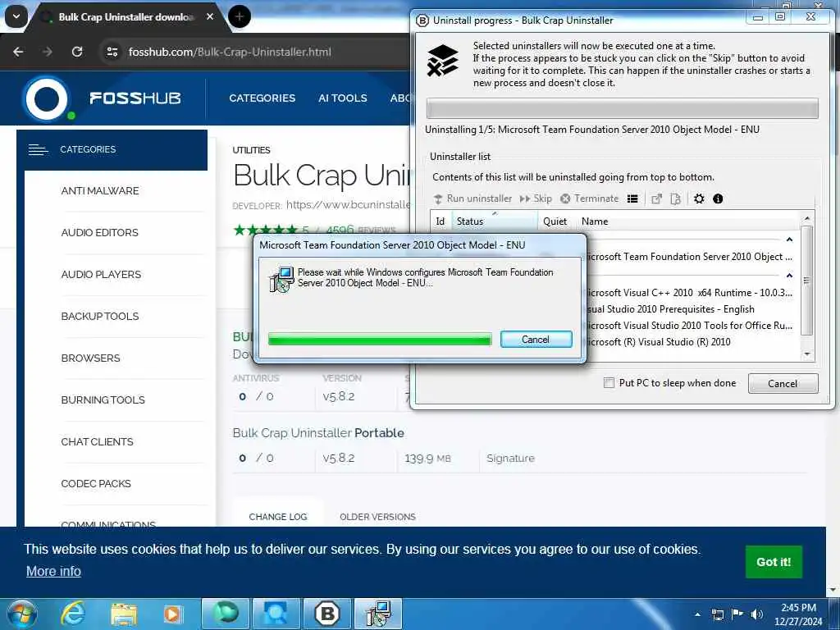Click the FossHub logo
This screenshot has height=630, width=840.
point(102,98)
